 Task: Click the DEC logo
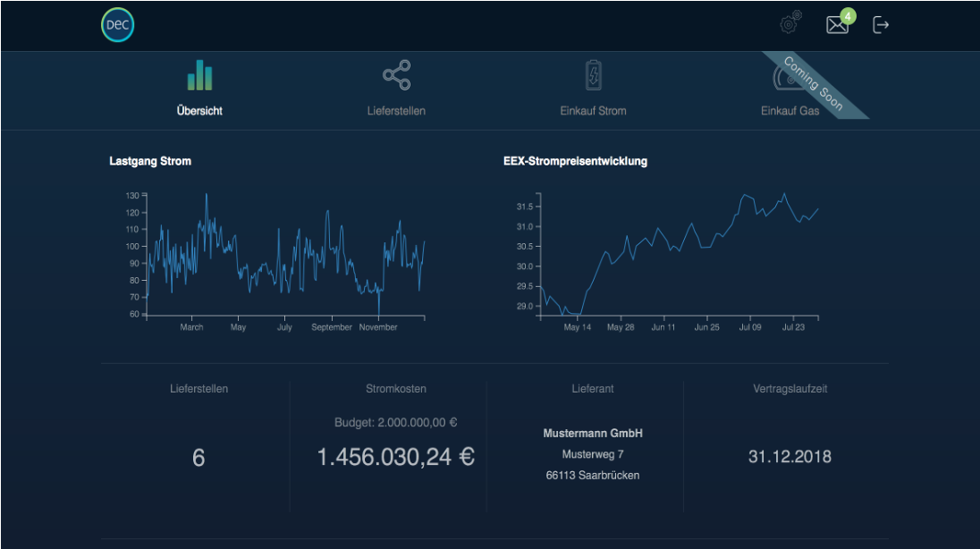point(117,25)
